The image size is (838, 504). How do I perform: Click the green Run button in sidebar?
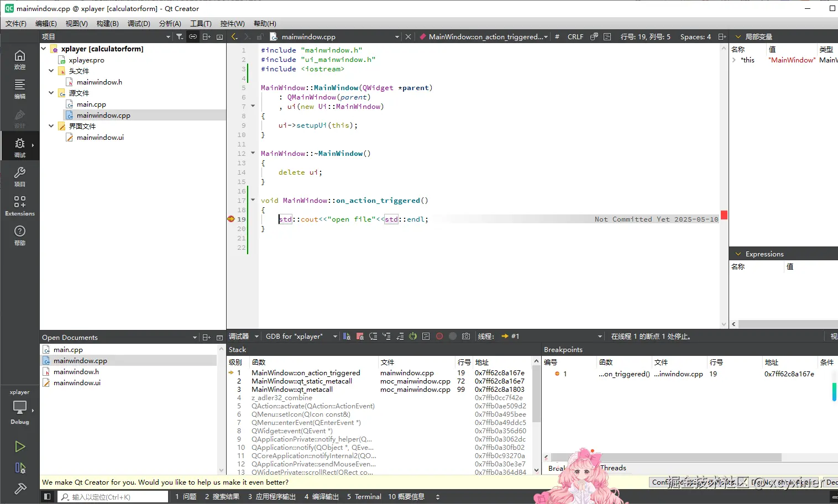(x=20, y=447)
